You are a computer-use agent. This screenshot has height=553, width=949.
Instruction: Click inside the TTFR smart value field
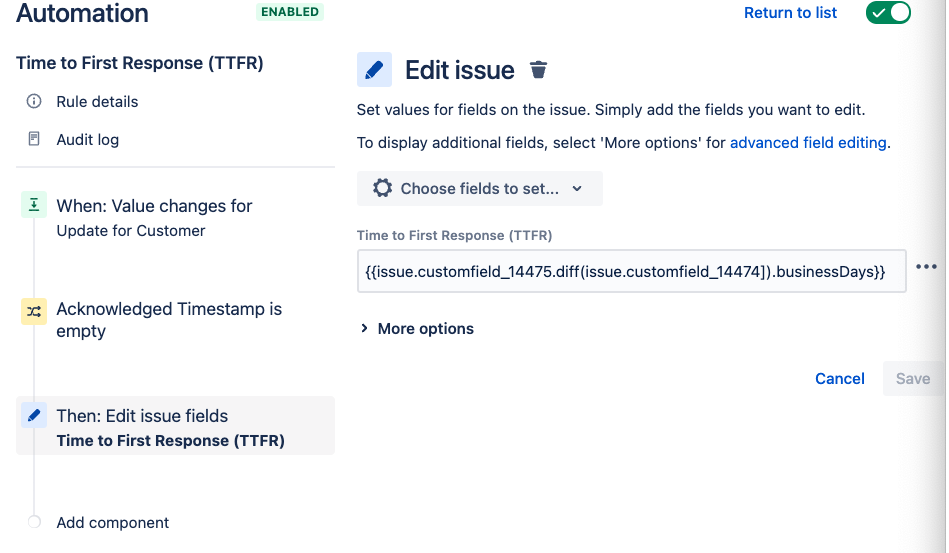tap(631, 271)
